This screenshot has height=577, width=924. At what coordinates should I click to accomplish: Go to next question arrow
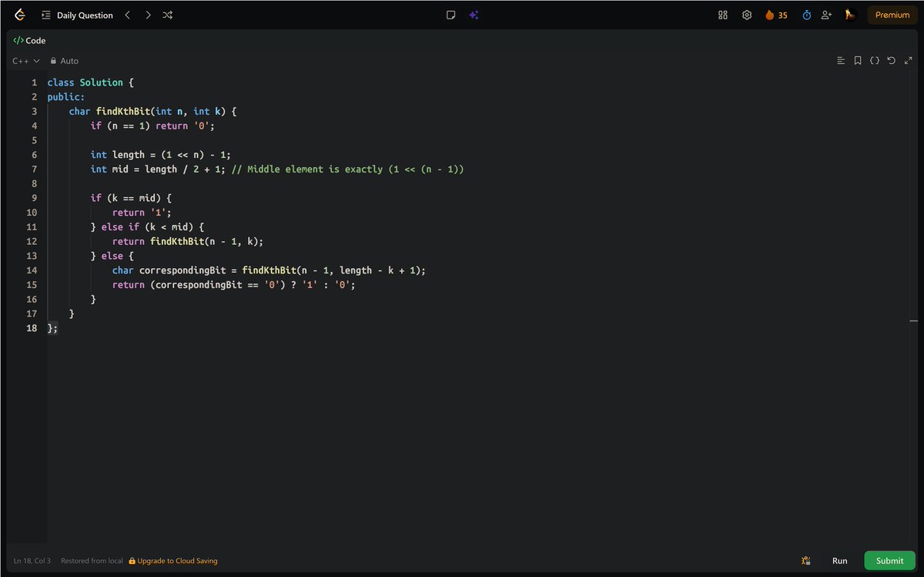click(148, 15)
